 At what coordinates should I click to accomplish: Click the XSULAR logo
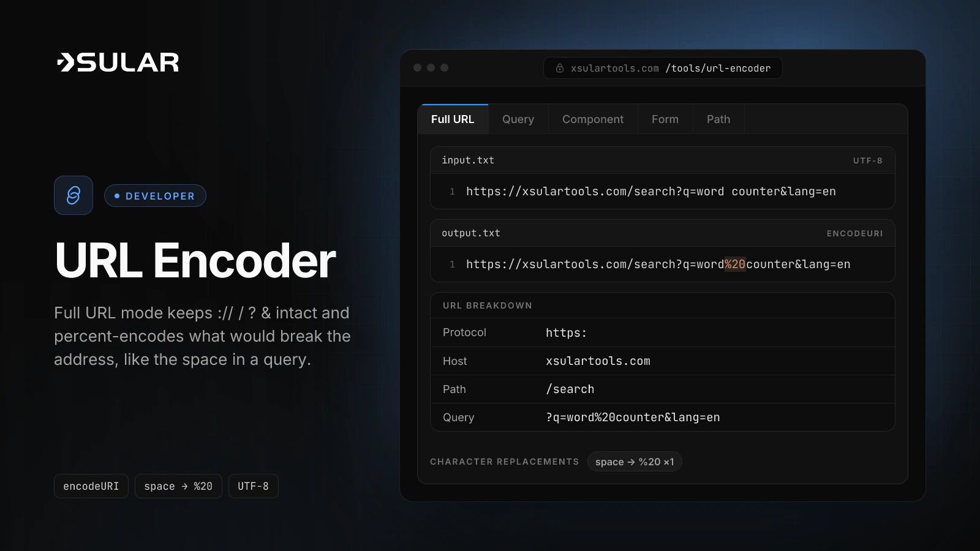tap(118, 62)
